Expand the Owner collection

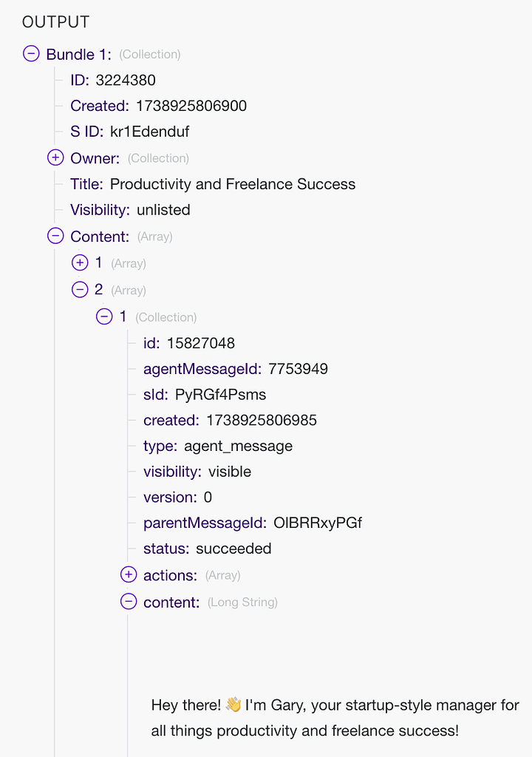[55, 157]
